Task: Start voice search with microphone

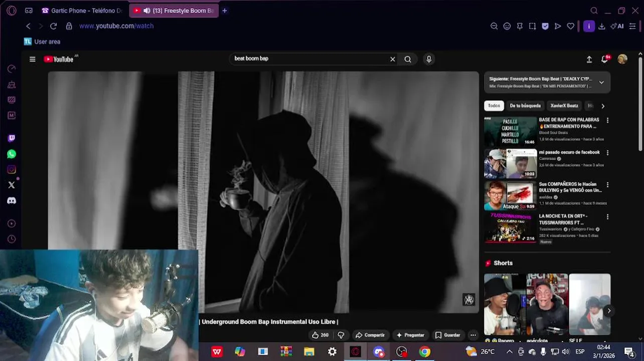Action: click(x=429, y=59)
